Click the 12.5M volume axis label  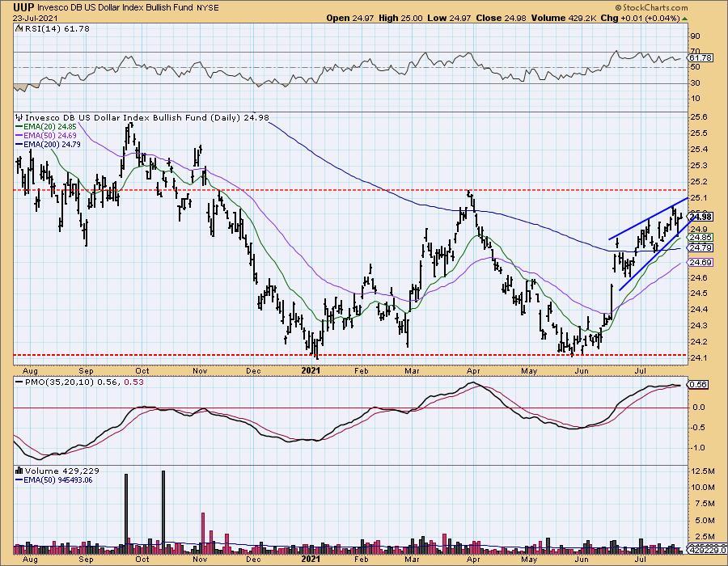click(x=703, y=471)
